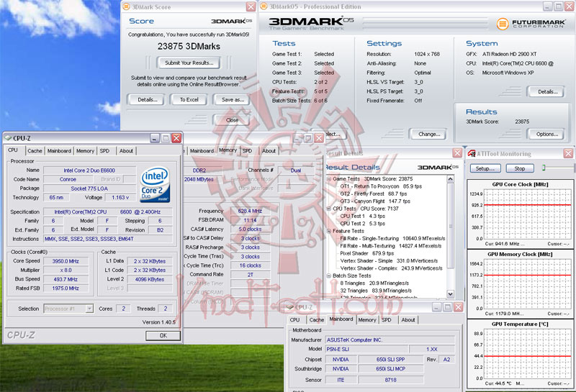Viewport: 576px width, 392px height.
Task: Click Result Details scrollbar down arrow
Action: [451, 293]
